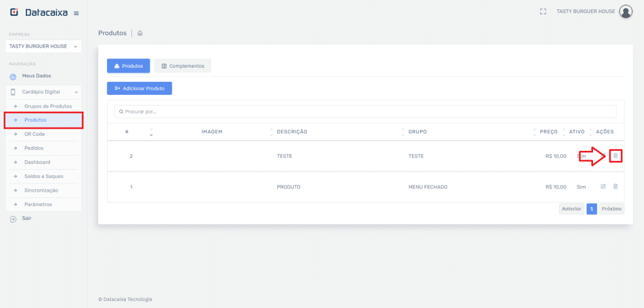The width and height of the screenshot is (644, 308).
Task: Edit the PRODUTO row with pencil icon
Action: coord(603,187)
